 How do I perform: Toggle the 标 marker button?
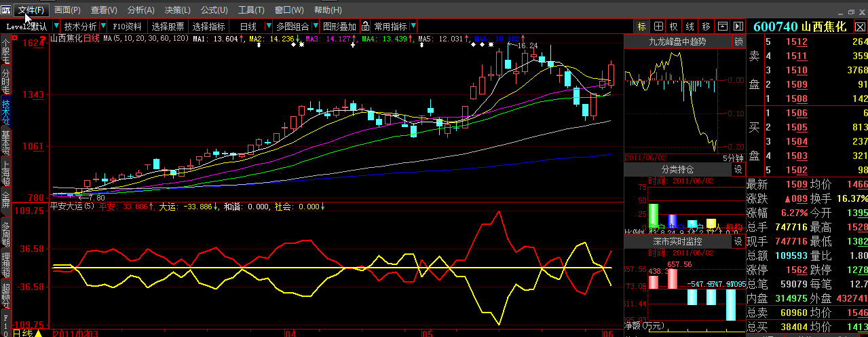642,26
